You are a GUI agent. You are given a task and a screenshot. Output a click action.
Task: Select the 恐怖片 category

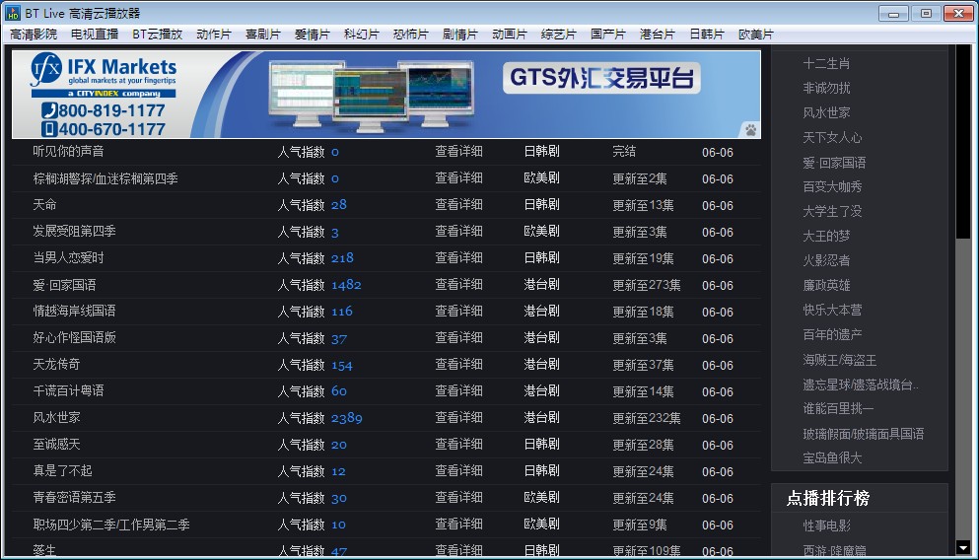pyautogui.click(x=411, y=35)
